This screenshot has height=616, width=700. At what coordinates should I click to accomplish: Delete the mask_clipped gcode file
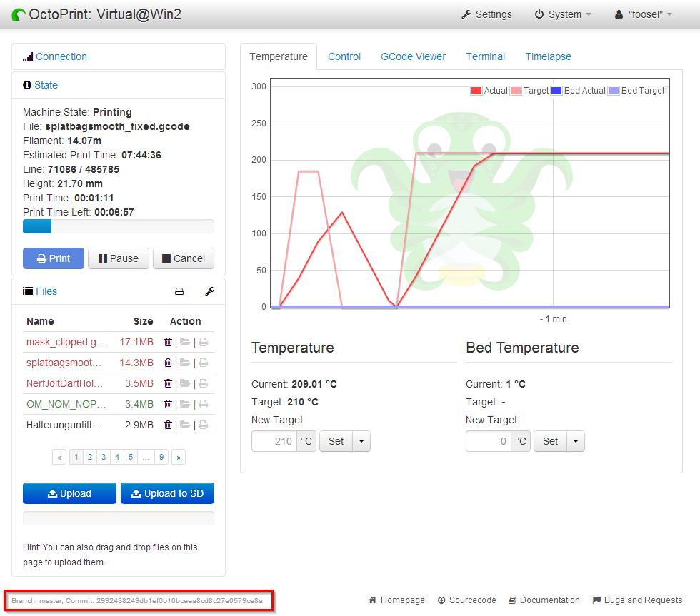tap(168, 342)
